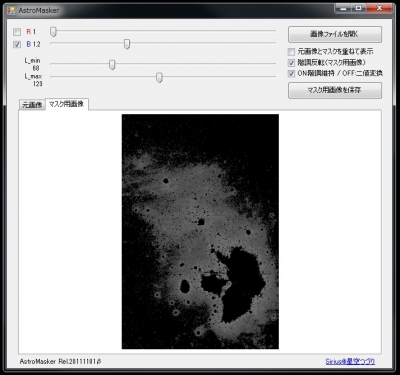Toggle 元画像とマスクを重ねて表示 checkbox

(291, 52)
